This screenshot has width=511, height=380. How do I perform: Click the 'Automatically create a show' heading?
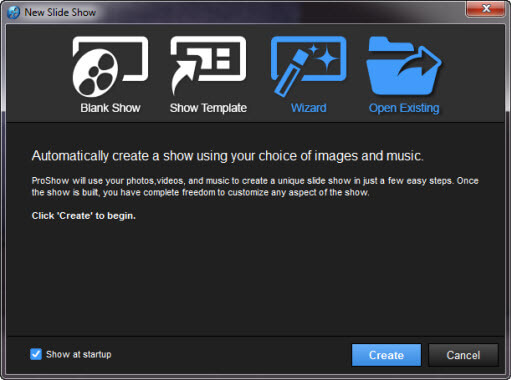(x=228, y=156)
